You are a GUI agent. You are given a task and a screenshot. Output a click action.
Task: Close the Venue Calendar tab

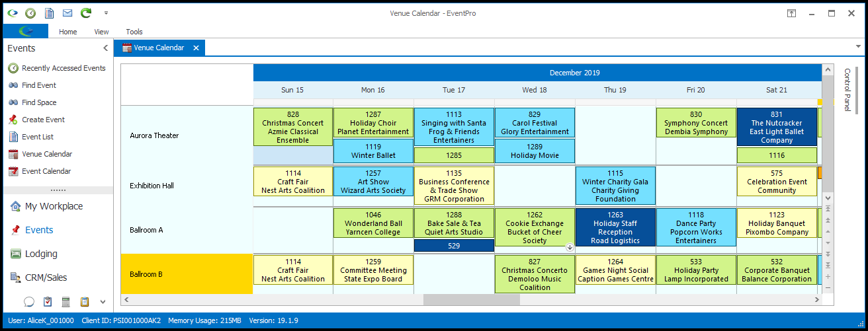click(x=196, y=48)
